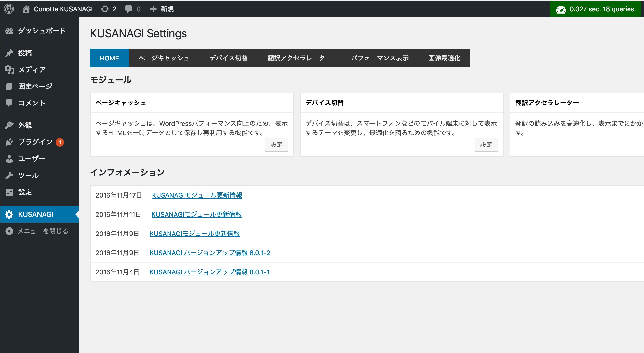This screenshot has width=644, height=353.
Task: Click 設定 button in ページキャッシュ card
Action: pos(276,145)
